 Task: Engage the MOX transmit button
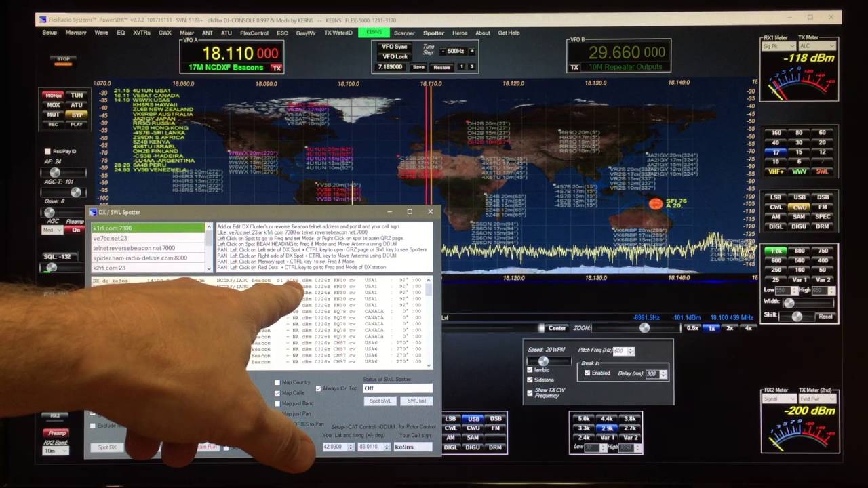[54, 105]
